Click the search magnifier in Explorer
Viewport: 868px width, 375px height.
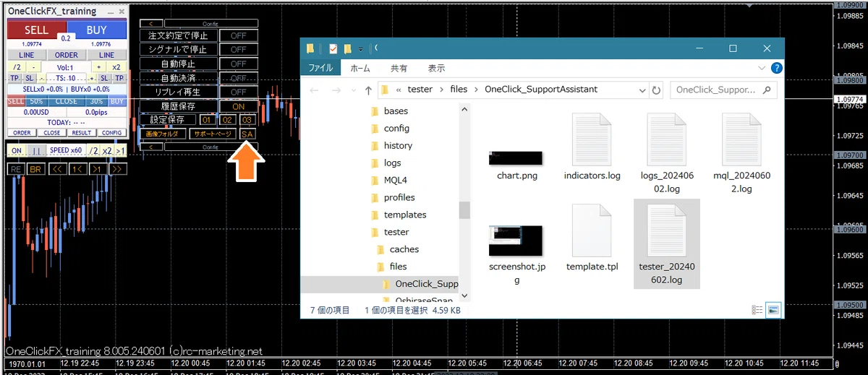(x=767, y=90)
